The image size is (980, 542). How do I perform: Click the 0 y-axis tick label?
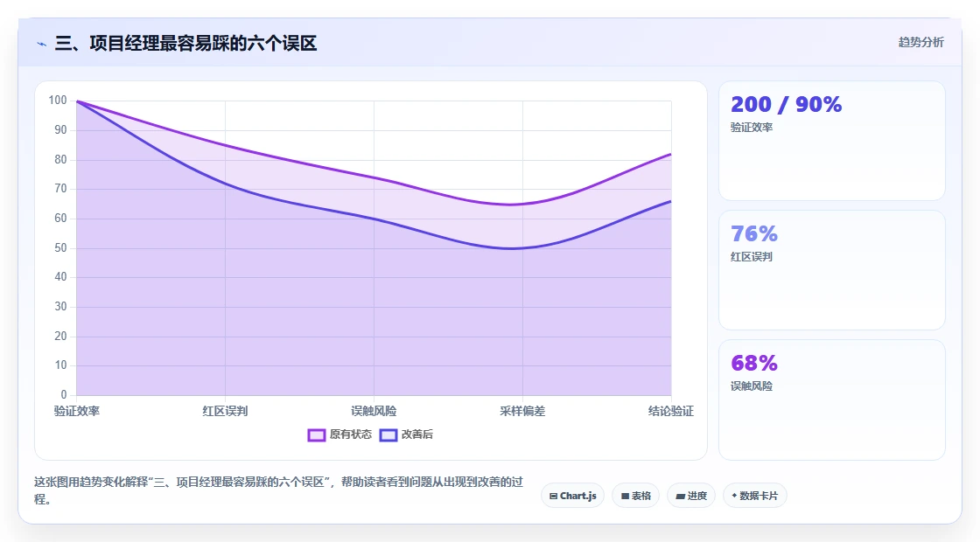tap(64, 394)
